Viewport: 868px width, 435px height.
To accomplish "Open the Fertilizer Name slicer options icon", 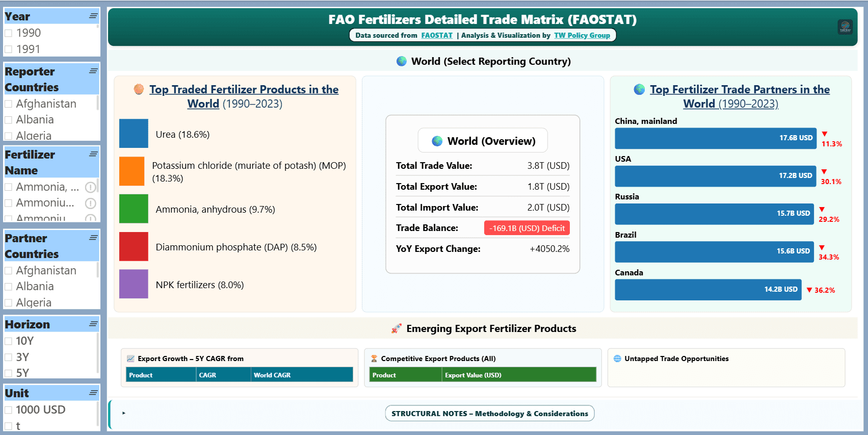I will [93, 155].
